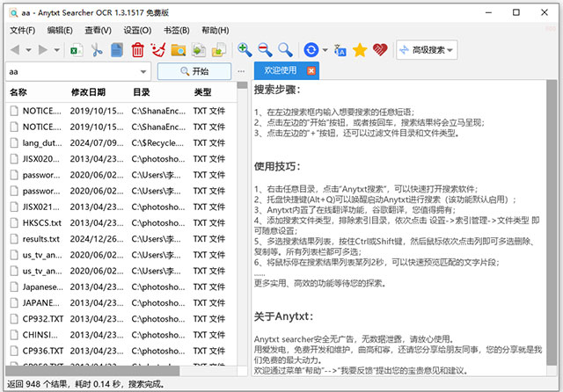Click the red broom clean icon
The height and width of the screenshot is (392, 563).
(x=158, y=50)
